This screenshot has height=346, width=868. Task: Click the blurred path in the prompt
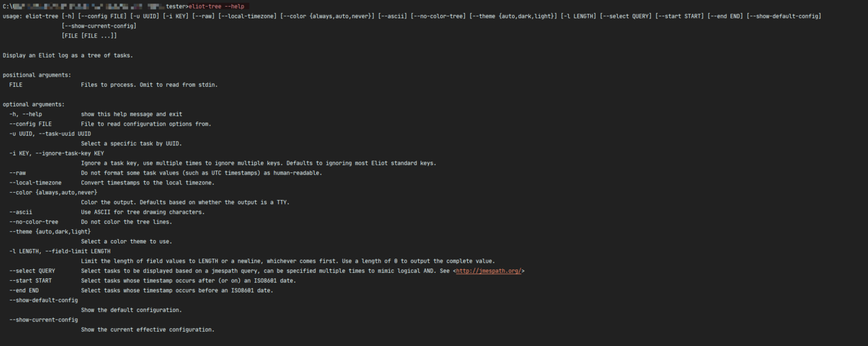pos(87,6)
